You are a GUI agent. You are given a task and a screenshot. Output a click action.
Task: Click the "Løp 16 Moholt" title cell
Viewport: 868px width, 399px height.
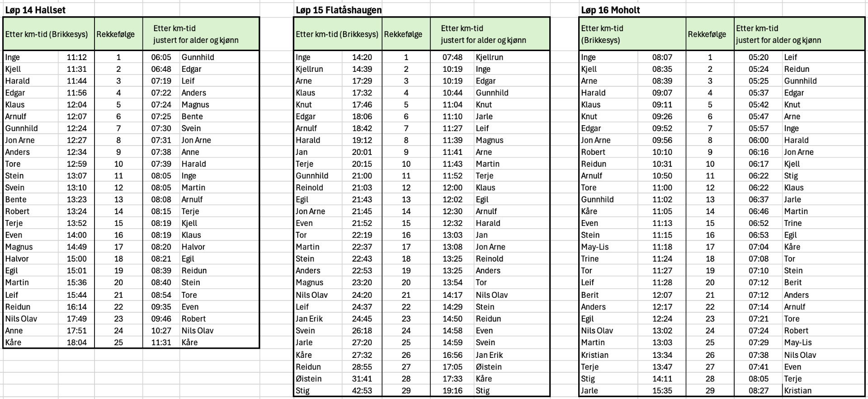pyautogui.click(x=610, y=10)
